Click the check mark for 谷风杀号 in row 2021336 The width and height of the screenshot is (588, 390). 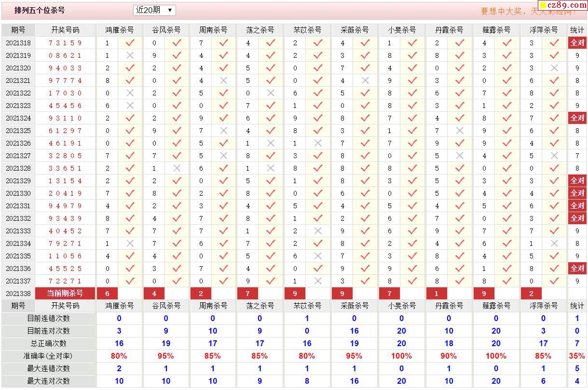coord(177,269)
